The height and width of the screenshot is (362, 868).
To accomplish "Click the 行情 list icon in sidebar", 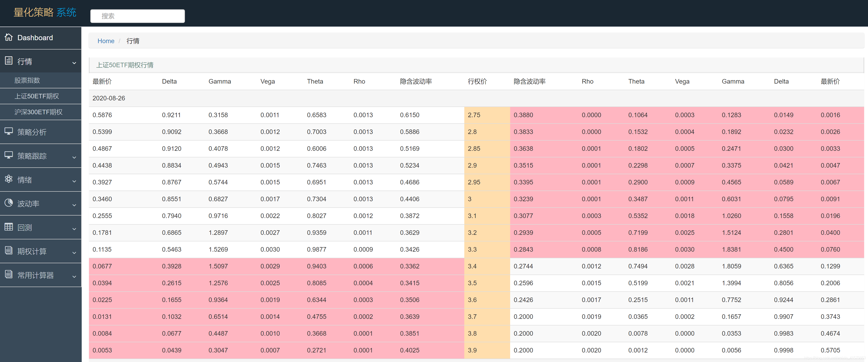I will click(x=9, y=61).
